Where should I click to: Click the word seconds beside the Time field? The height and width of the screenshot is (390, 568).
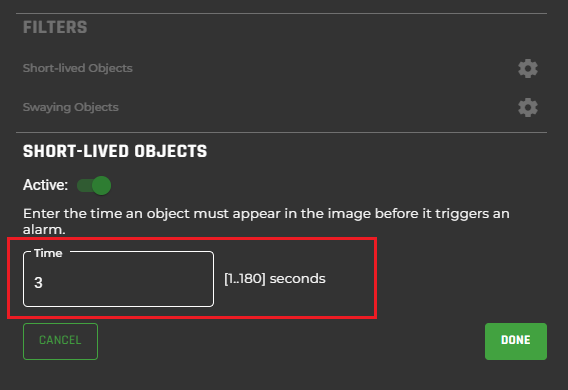(x=298, y=279)
